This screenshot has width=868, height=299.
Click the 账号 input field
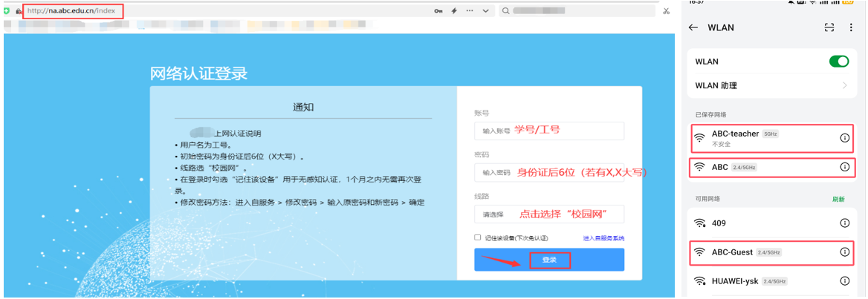point(548,131)
